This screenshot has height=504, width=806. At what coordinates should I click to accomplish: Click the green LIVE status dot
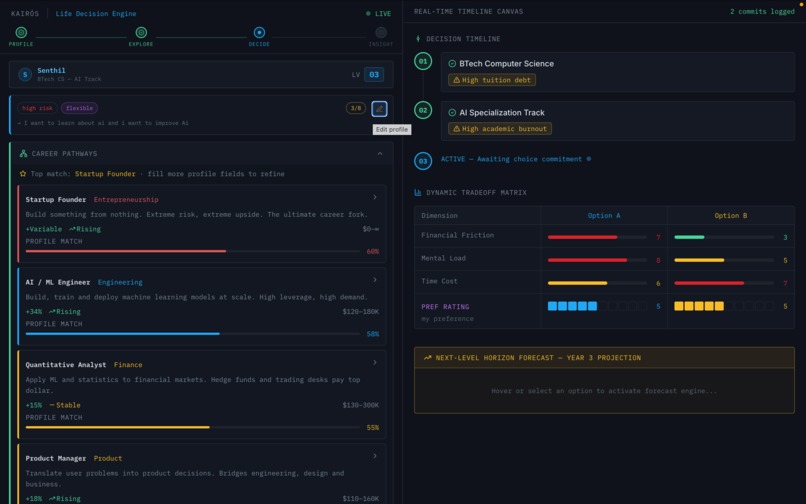click(x=368, y=13)
